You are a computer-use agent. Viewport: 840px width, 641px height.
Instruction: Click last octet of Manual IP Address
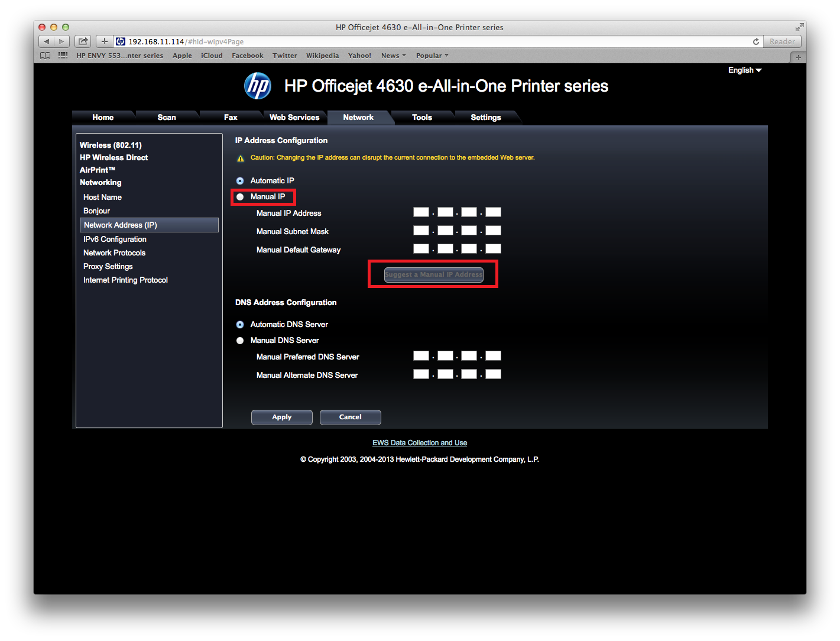click(493, 212)
